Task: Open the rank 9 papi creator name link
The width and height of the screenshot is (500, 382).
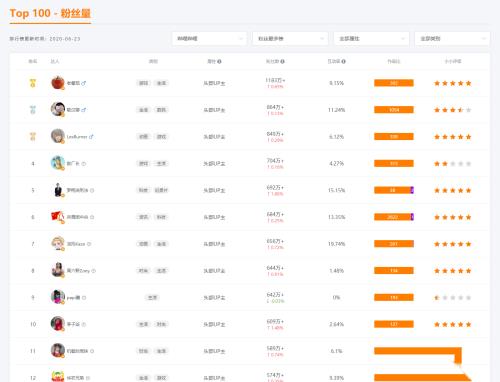Action: (74, 298)
